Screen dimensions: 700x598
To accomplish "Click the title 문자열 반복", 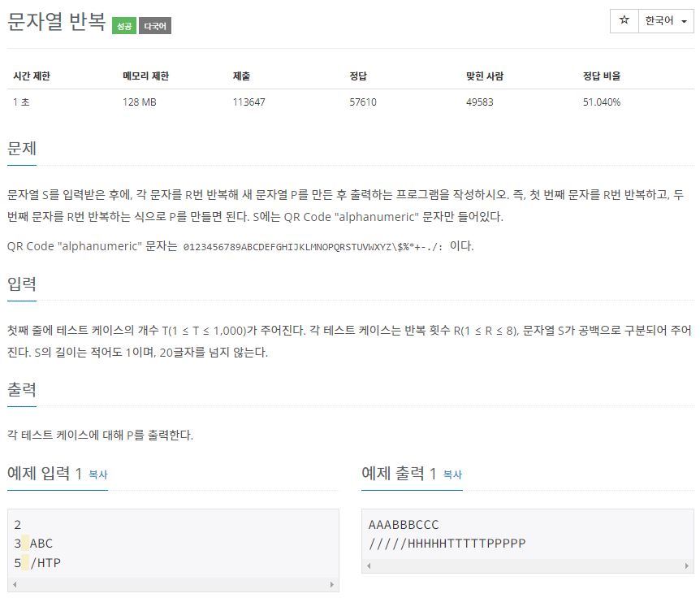I will (57, 21).
